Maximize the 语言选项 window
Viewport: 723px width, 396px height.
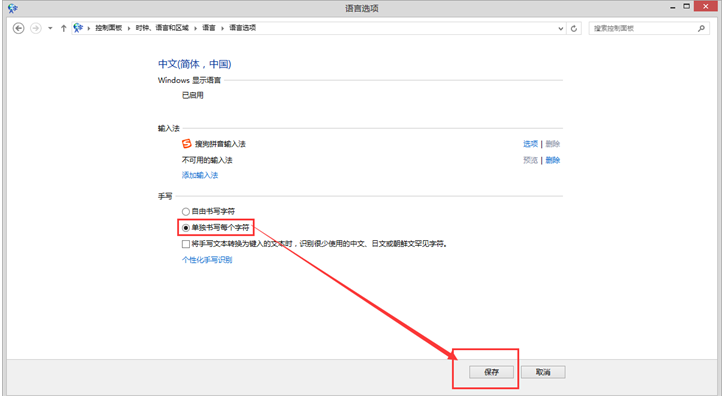point(687,6)
